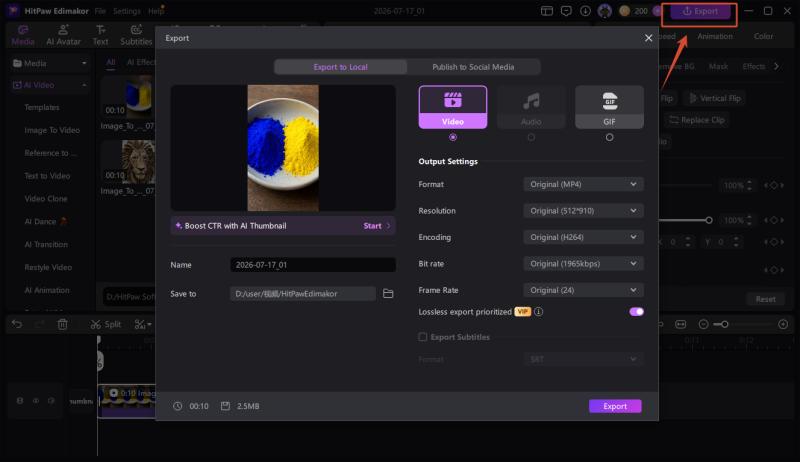
Task: Click the delete trash icon in timeline toolbar
Action: coord(63,324)
